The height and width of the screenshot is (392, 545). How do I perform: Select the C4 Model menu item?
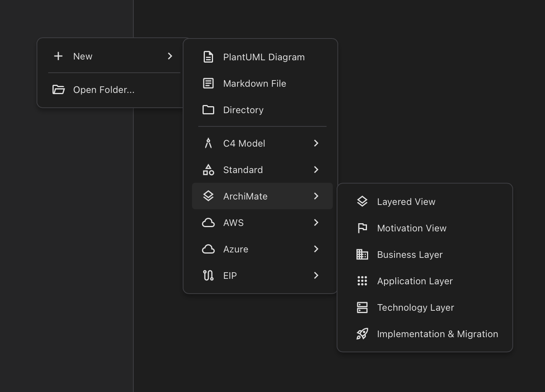click(262, 143)
